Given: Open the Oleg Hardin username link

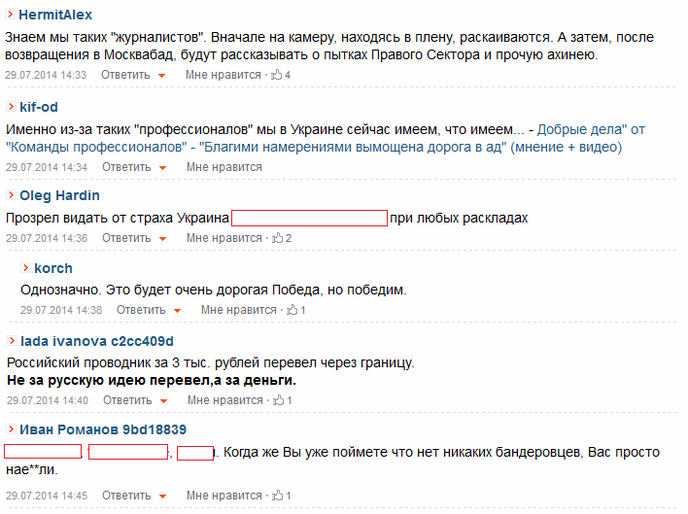Looking at the screenshot, I should click(x=60, y=195).
